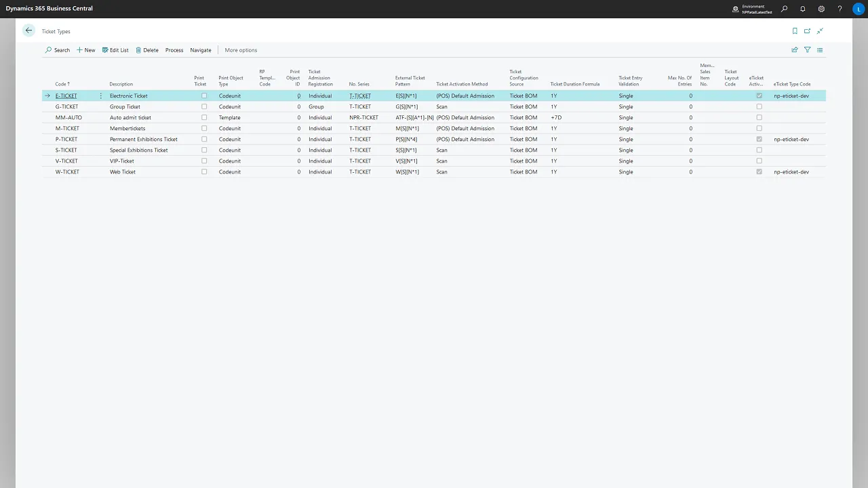This screenshot has height=488, width=868.
Task: Select the Template print object type cell
Action: coord(230,118)
